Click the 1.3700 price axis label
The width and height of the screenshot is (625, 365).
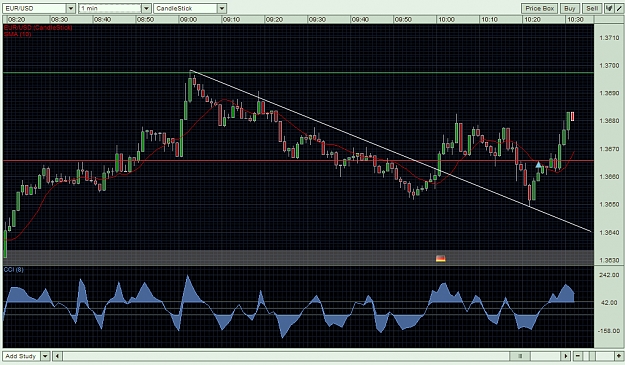coord(609,65)
